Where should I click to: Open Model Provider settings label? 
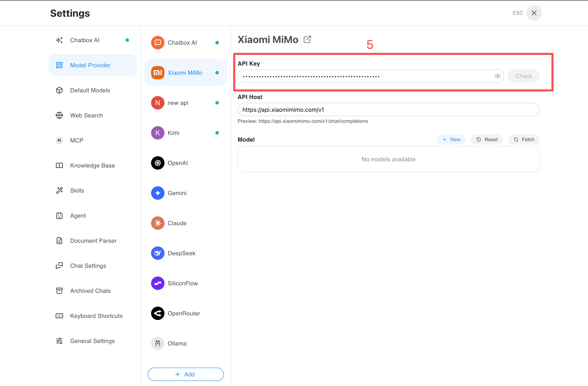click(90, 65)
